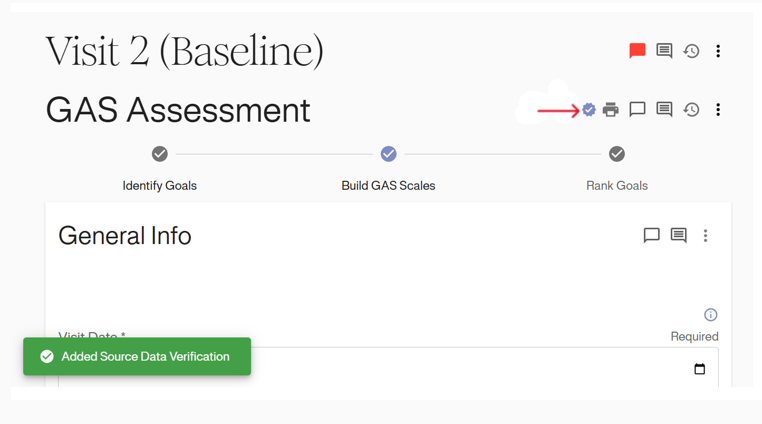Print the GAS Assessment form
This screenshot has width=762, height=424.
coord(611,110)
